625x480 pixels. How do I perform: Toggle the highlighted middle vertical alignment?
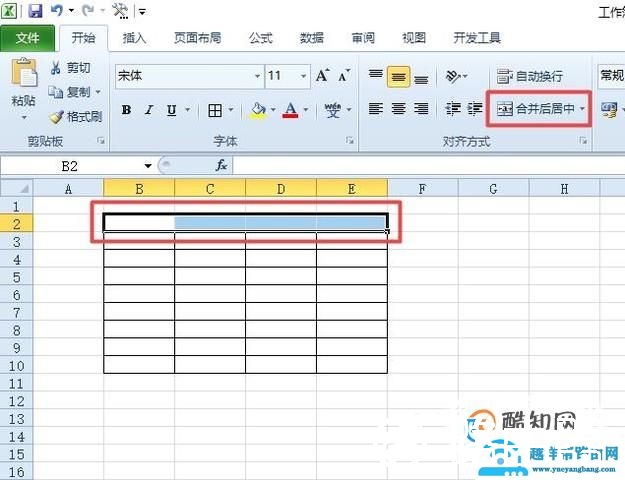pyautogui.click(x=398, y=77)
